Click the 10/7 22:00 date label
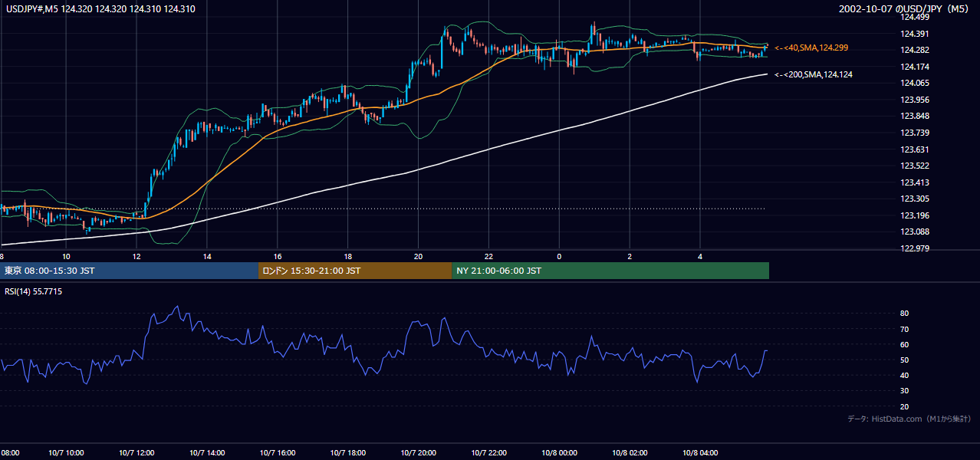Image resolution: width=980 pixels, height=460 pixels. pyautogui.click(x=489, y=452)
